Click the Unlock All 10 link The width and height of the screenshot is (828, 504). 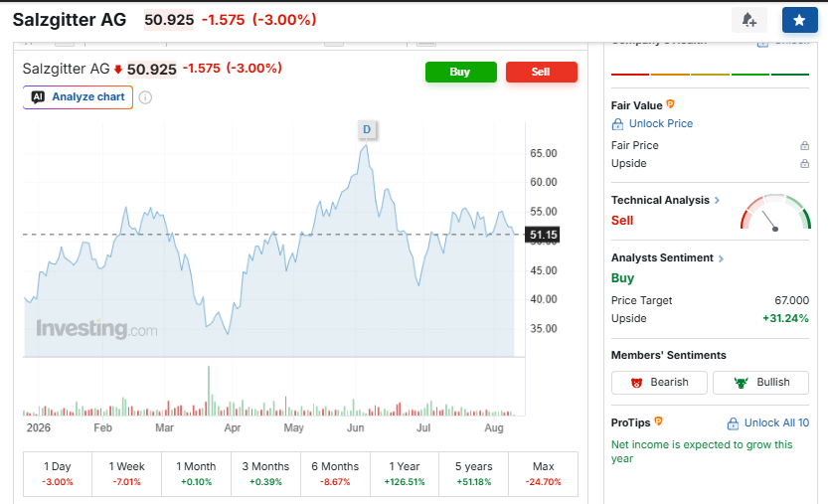click(x=776, y=423)
